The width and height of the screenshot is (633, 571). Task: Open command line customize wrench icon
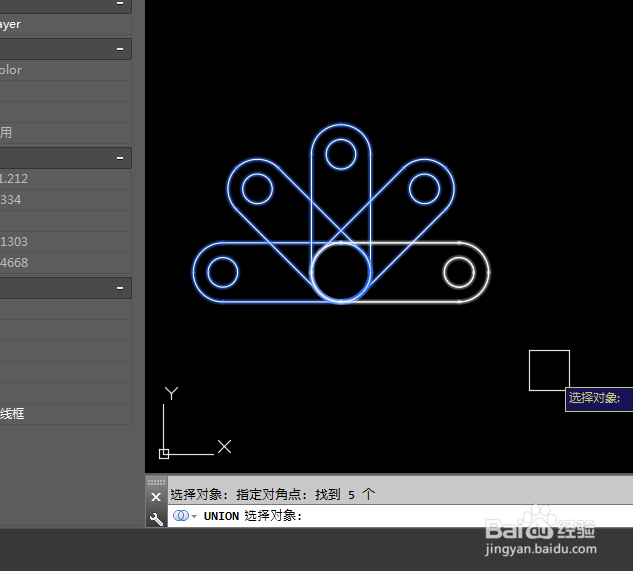pos(156,519)
